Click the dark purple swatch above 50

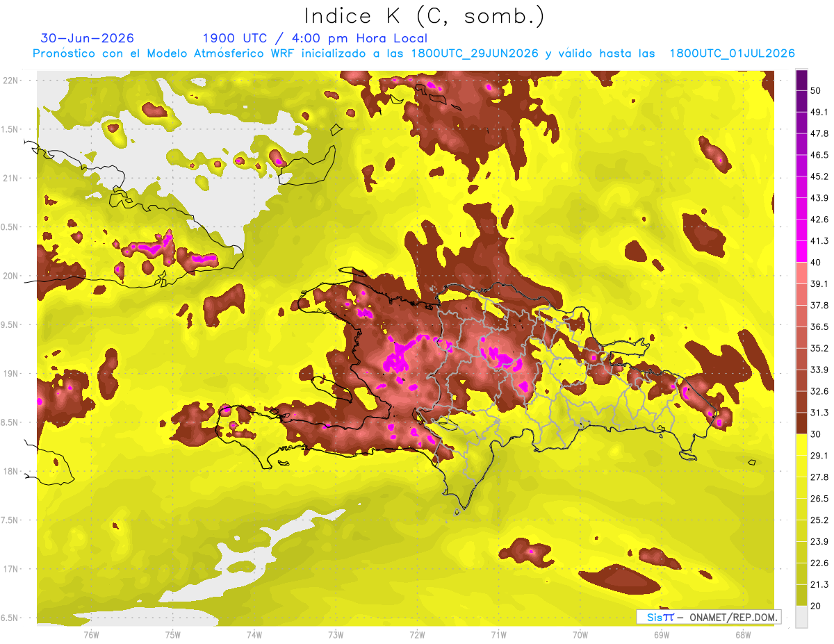coord(801,79)
